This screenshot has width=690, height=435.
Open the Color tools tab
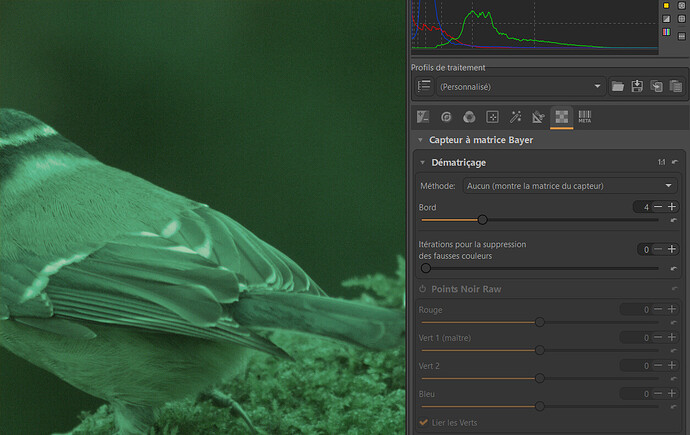469,117
